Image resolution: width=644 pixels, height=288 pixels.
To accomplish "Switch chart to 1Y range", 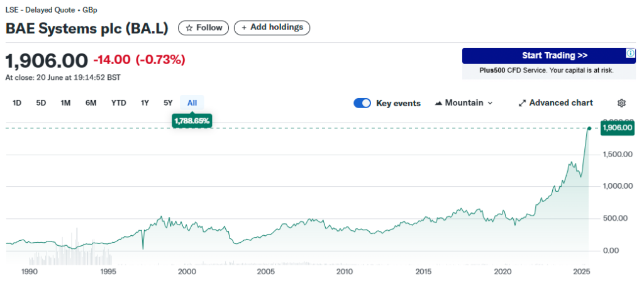I will coord(145,103).
